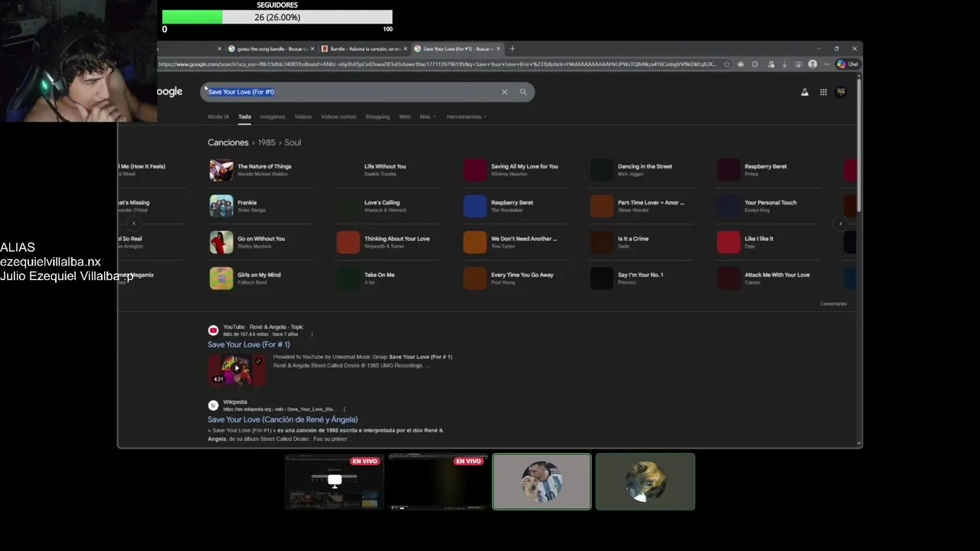Open the Imágenes search tab

pos(273,117)
